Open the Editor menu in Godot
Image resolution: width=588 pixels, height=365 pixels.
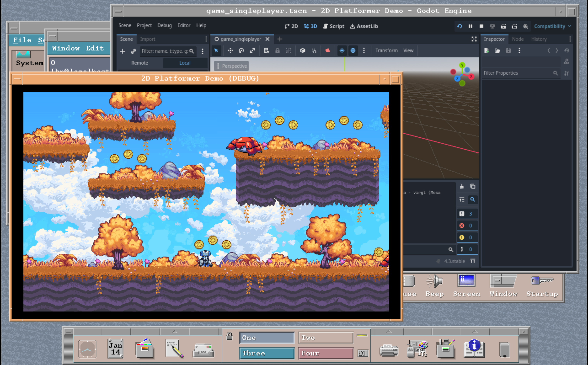pyautogui.click(x=184, y=25)
